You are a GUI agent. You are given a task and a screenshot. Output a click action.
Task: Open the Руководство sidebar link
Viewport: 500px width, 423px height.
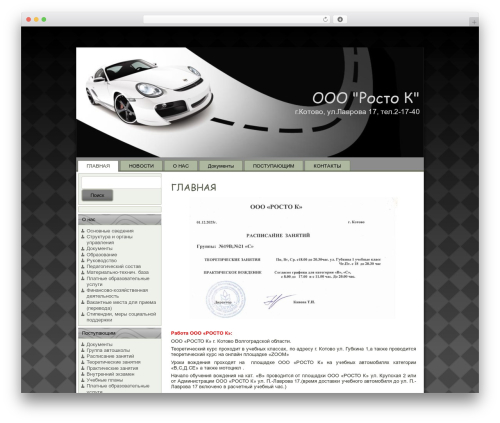pyautogui.click(x=102, y=261)
